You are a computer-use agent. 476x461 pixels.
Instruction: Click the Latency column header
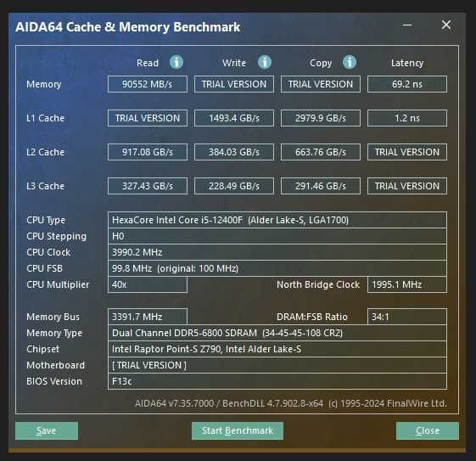pos(407,63)
